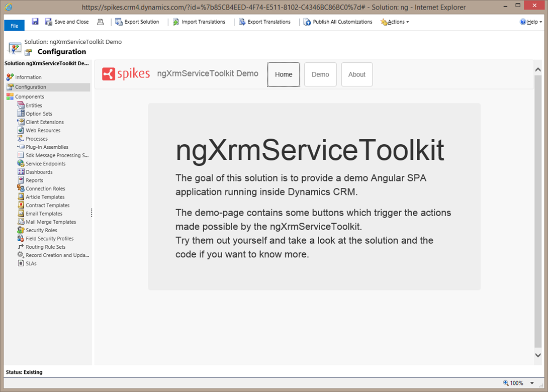Click the Solution ngXrmServiceToolkit sidebar header
This screenshot has width=548, height=392.
coord(46,63)
